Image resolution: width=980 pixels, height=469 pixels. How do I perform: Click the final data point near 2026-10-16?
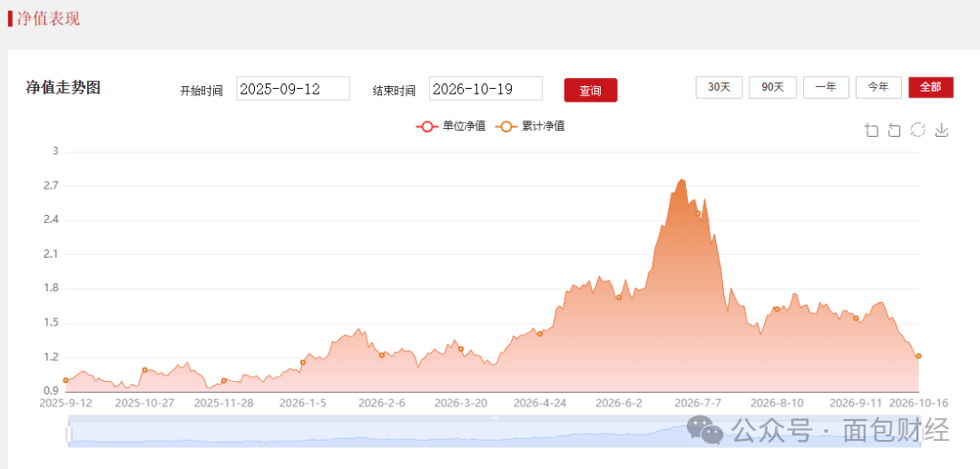[x=918, y=356]
